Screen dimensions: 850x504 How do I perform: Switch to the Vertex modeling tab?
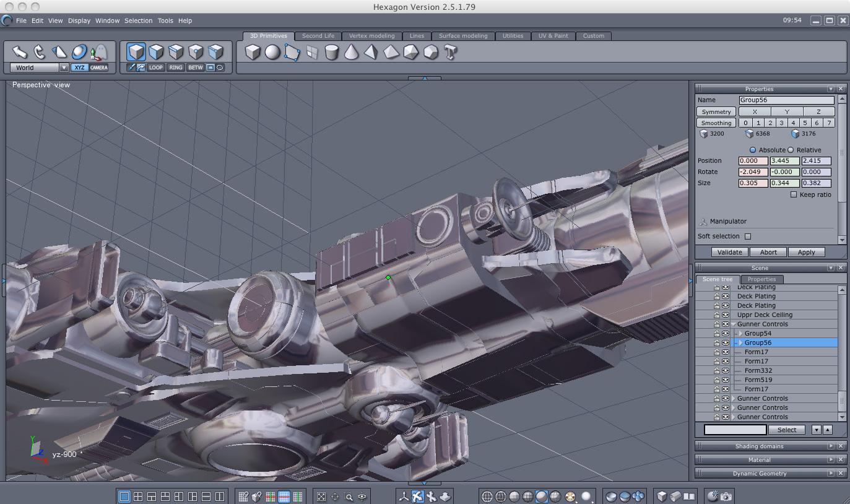(371, 36)
